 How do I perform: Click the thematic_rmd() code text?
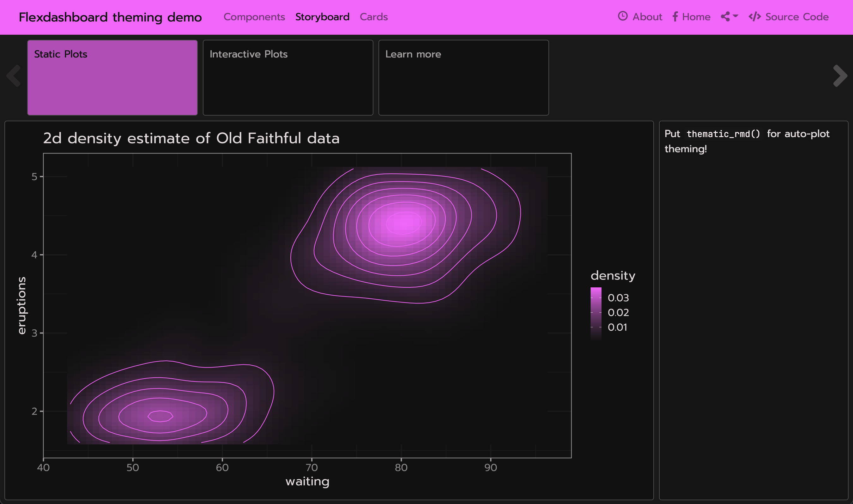(x=723, y=134)
